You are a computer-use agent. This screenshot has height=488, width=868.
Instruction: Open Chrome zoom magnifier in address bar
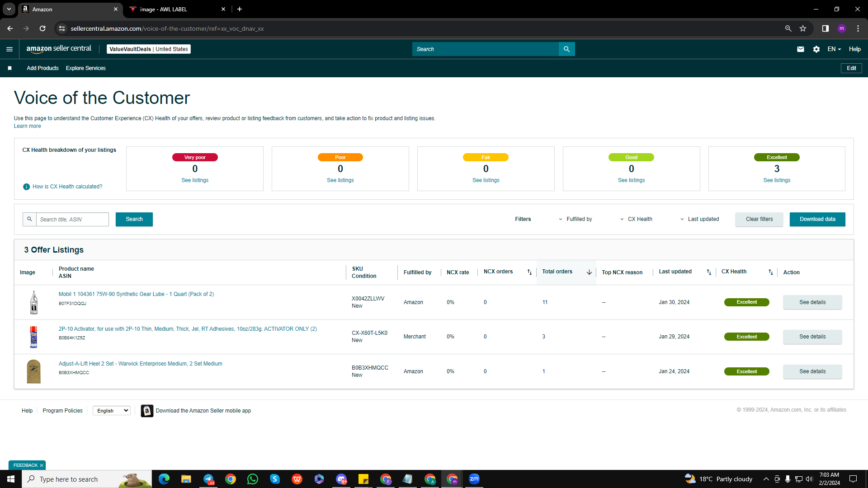click(x=788, y=28)
